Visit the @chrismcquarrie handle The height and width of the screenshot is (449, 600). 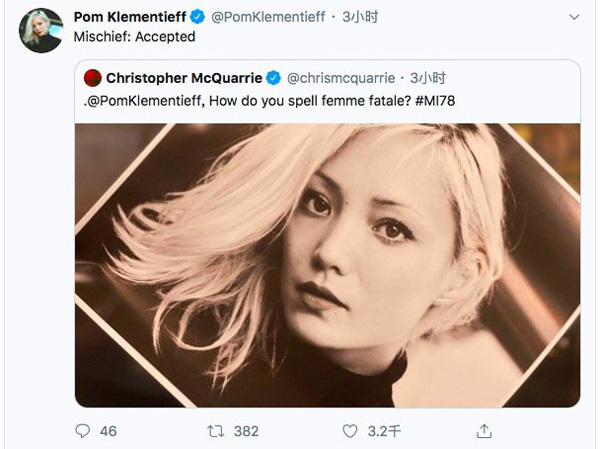(x=340, y=78)
